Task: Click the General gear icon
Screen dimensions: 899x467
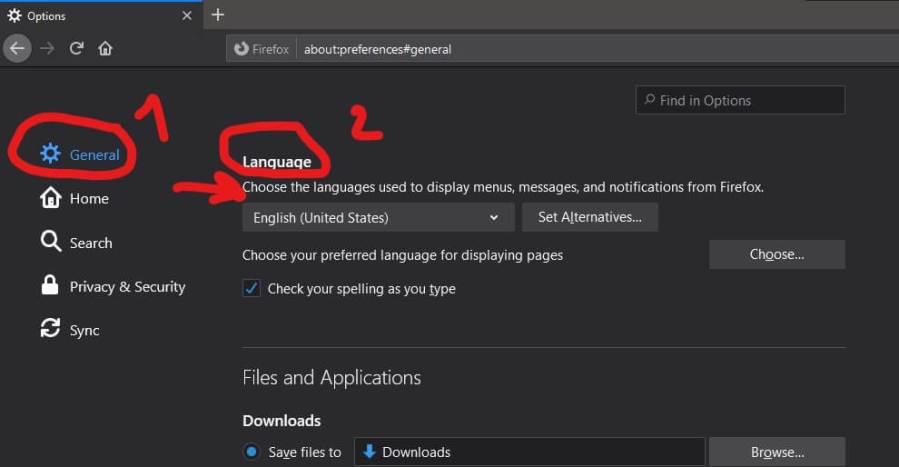Action: pyautogui.click(x=50, y=154)
